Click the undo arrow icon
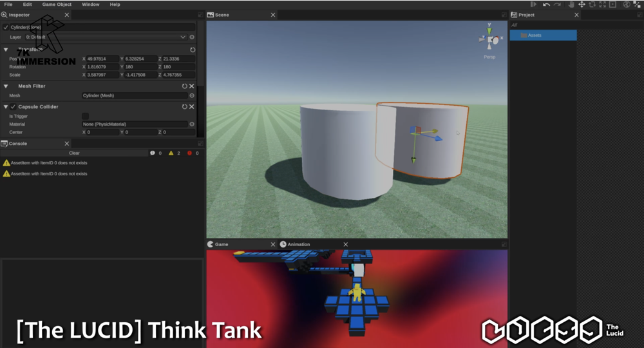The width and height of the screenshot is (644, 348). [546, 5]
